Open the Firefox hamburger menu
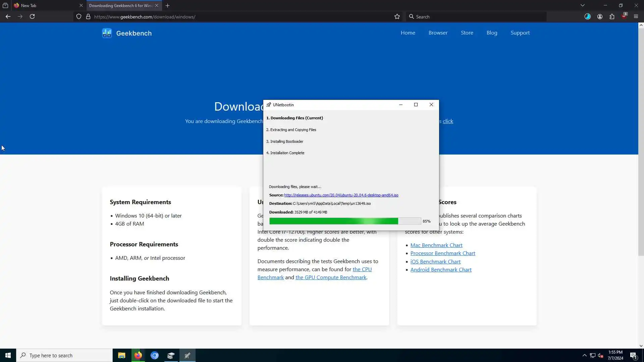644x362 pixels. [636, 17]
